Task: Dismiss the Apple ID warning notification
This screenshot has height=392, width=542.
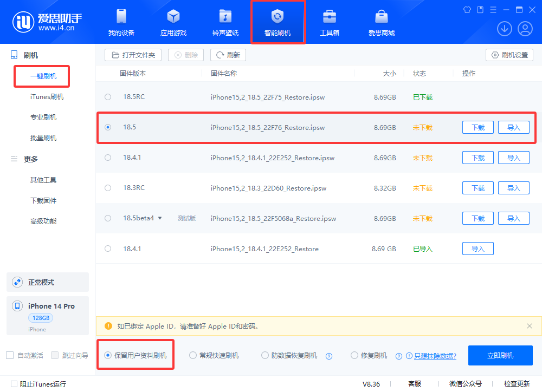Action: pyautogui.click(x=530, y=326)
